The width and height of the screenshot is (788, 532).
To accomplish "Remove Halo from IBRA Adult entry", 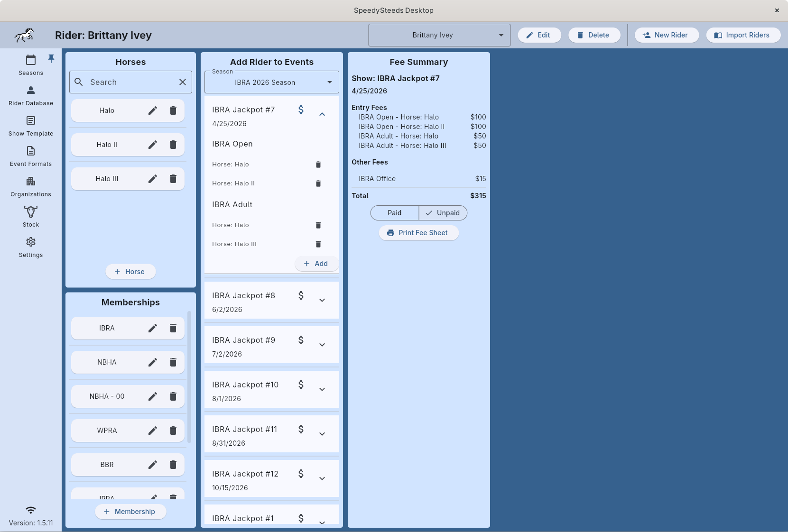I will tap(318, 225).
